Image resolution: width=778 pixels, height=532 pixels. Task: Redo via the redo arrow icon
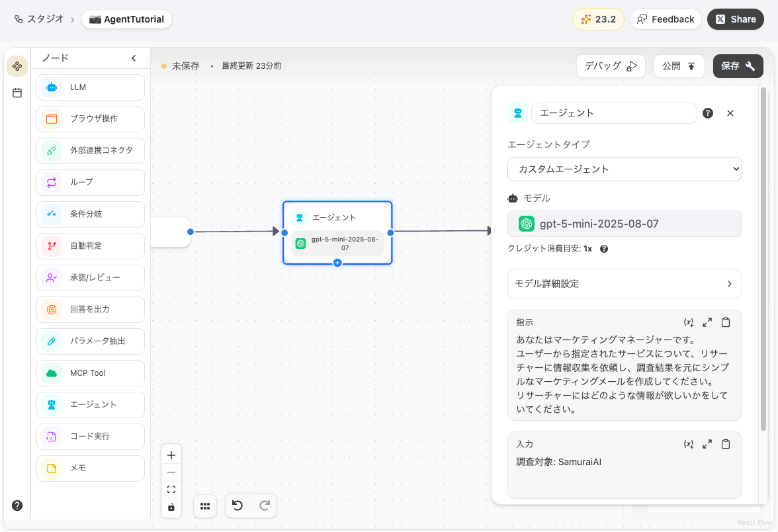pyautogui.click(x=264, y=506)
